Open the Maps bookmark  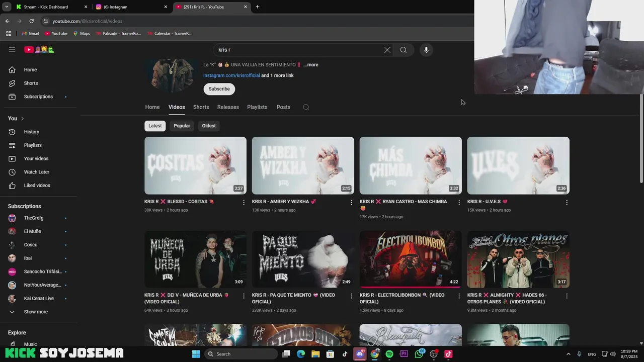tap(82, 34)
